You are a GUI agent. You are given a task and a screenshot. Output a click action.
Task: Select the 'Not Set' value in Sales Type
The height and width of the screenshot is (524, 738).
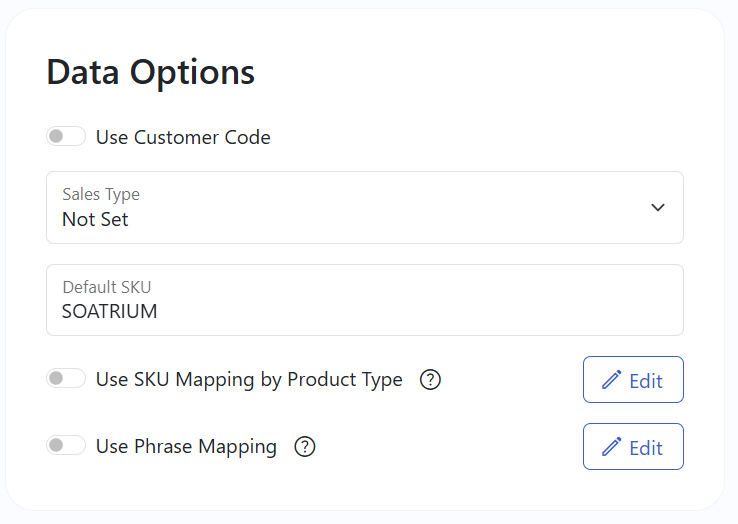95,219
